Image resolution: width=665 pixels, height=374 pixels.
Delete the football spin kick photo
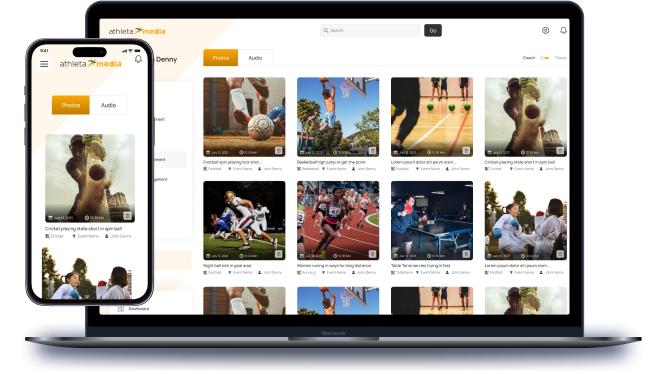[278, 151]
